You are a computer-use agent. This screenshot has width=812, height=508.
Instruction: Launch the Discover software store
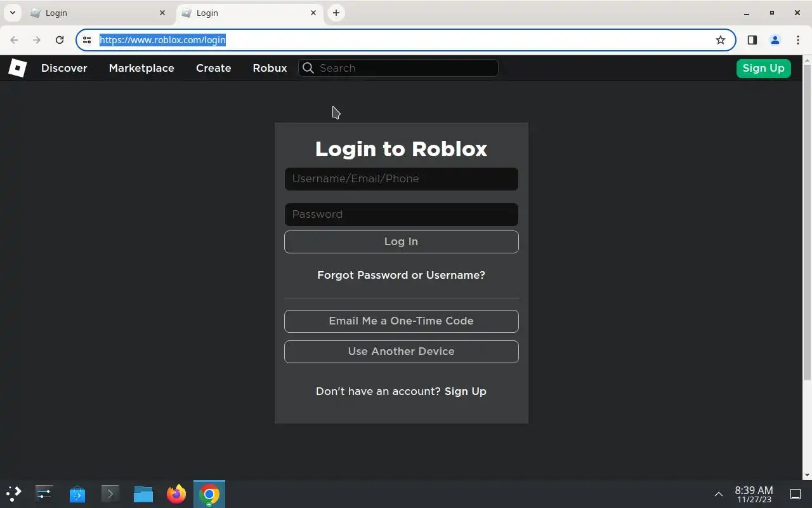77,493
